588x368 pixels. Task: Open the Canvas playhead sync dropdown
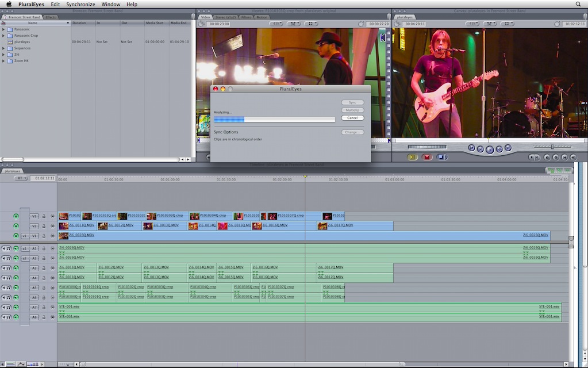pos(489,24)
